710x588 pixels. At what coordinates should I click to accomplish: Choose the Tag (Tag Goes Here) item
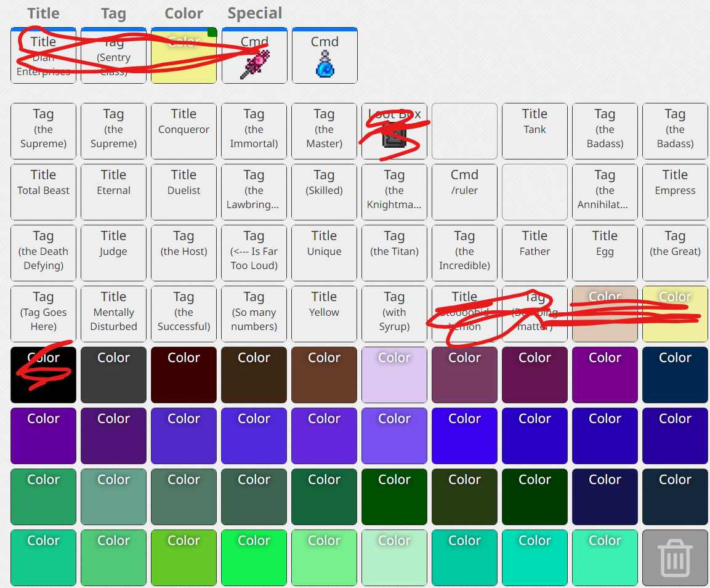pyautogui.click(x=44, y=313)
